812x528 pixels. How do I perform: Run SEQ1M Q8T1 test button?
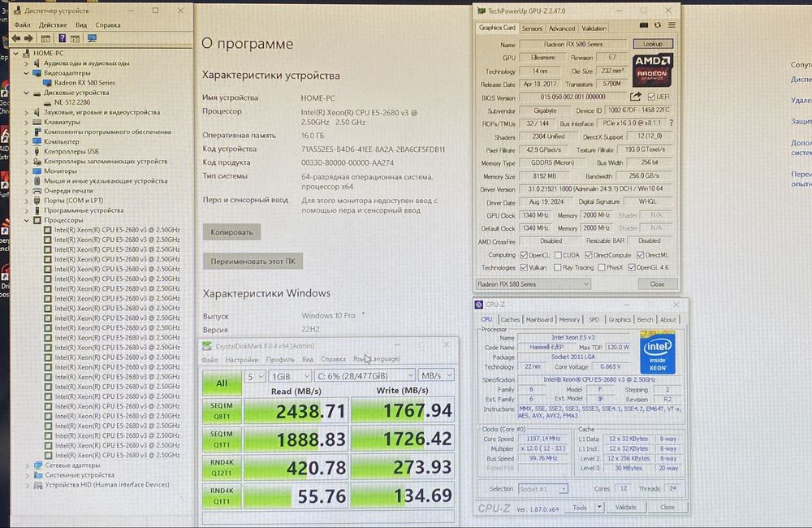tap(222, 411)
